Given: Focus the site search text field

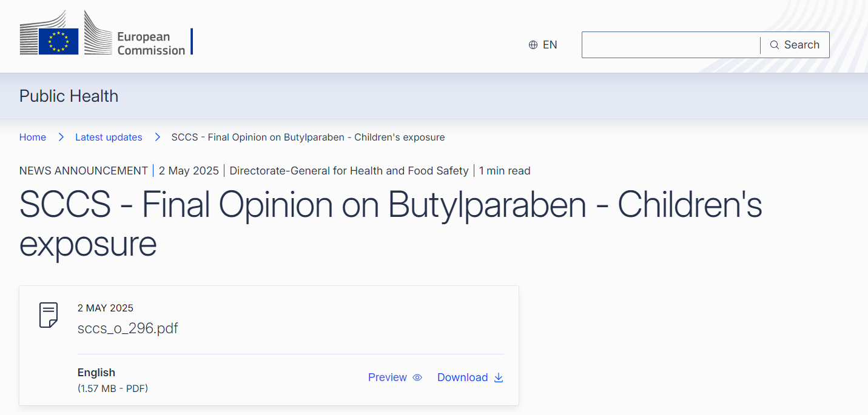Looking at the screenshot, I should (670, 45).
